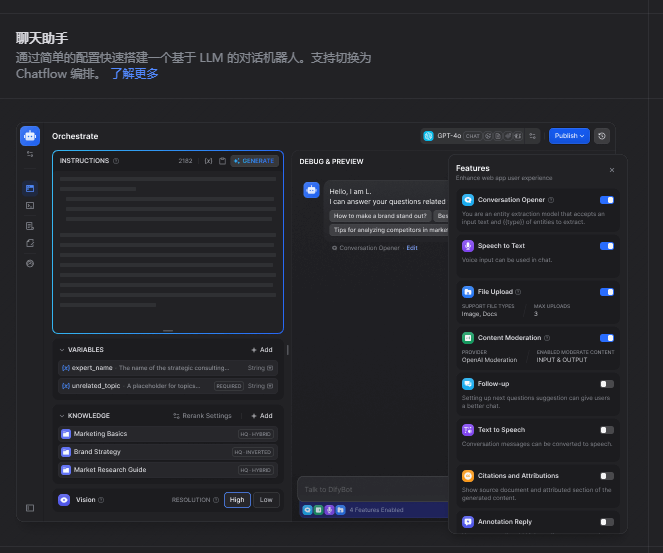
Task: Open the 了解更多 link
Action: coord(134,74)
